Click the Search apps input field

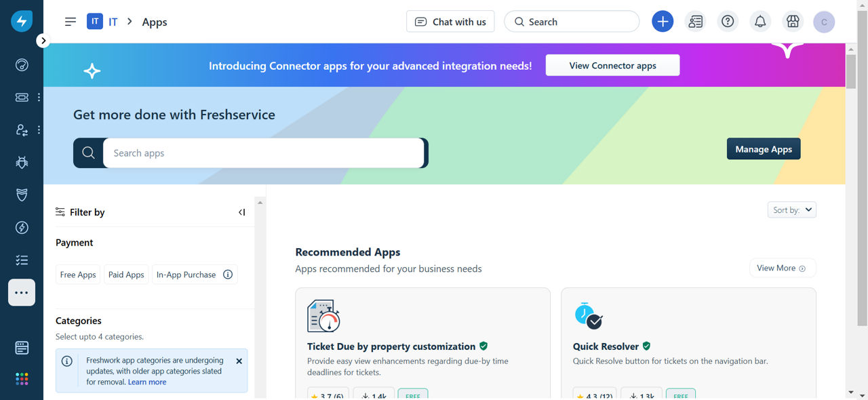coord(264,153)
